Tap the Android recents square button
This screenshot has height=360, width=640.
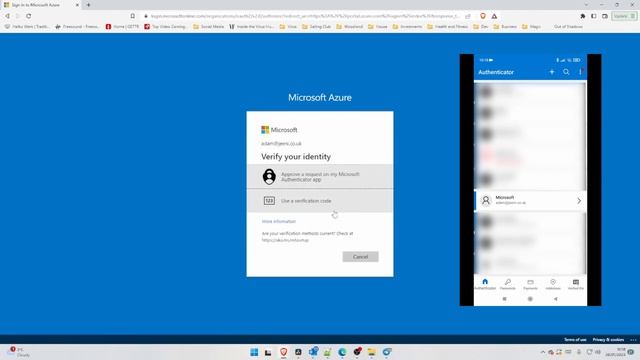click(504, 299)
